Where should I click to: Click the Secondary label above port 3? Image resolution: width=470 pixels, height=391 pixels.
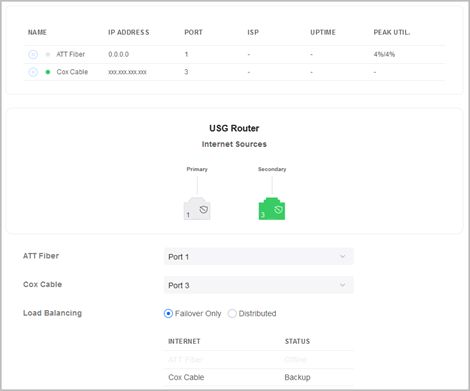[272, 169]
